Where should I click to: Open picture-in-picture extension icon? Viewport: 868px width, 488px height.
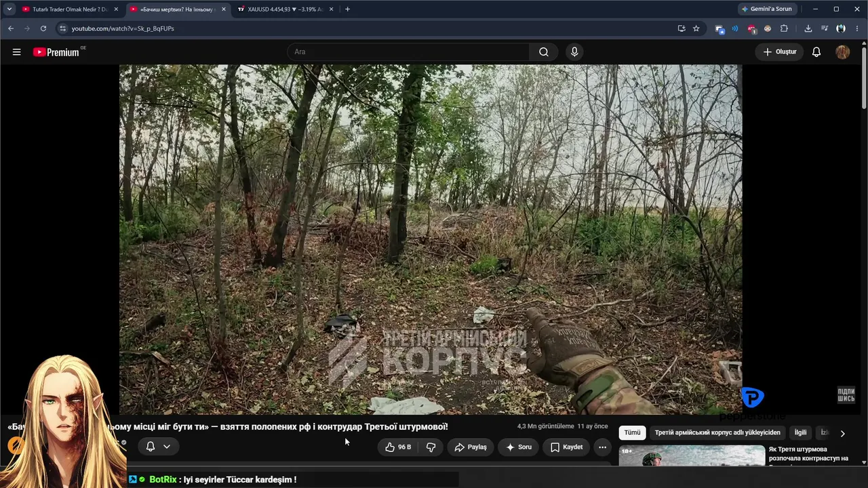point(719,28)
